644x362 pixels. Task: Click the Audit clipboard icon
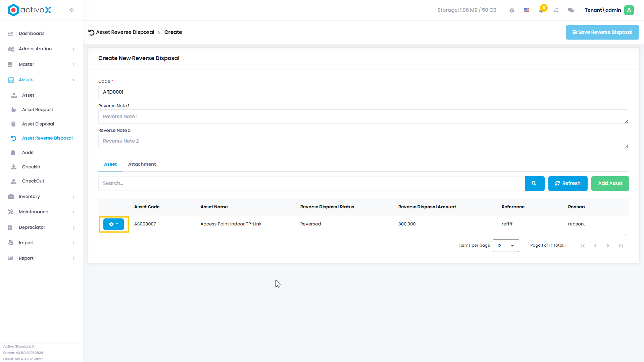pyautogui.click(x=13, y=153)
